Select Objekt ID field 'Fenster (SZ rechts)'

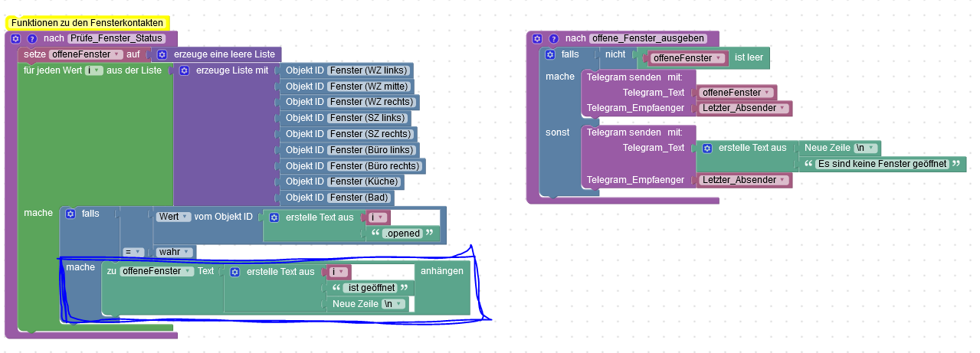371,134
